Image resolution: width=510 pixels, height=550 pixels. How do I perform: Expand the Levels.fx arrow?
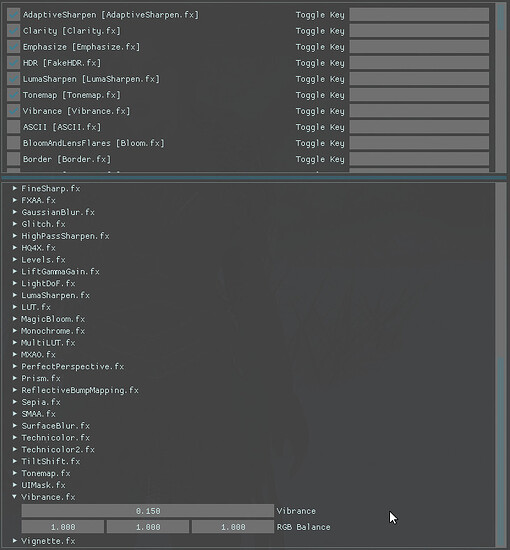(15, 260)
